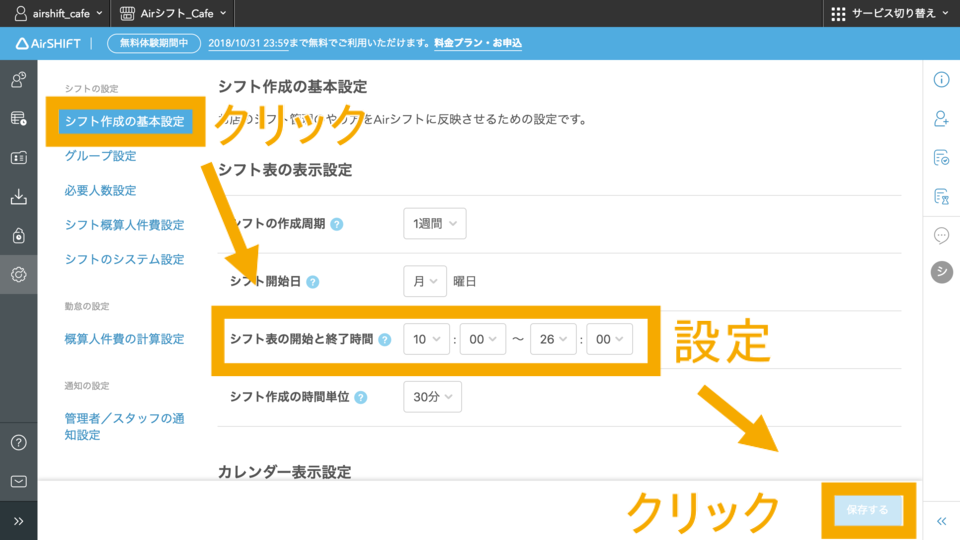Select シフトのシステム設定 menu item
This screenshot has width=960, height=540.
point(124,259)
